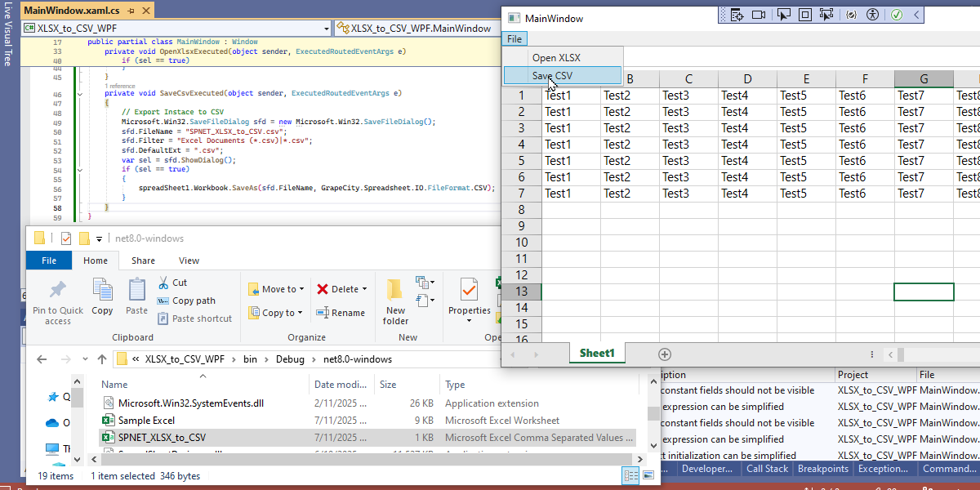Click the green checkmark status icon

pos(897,15)
